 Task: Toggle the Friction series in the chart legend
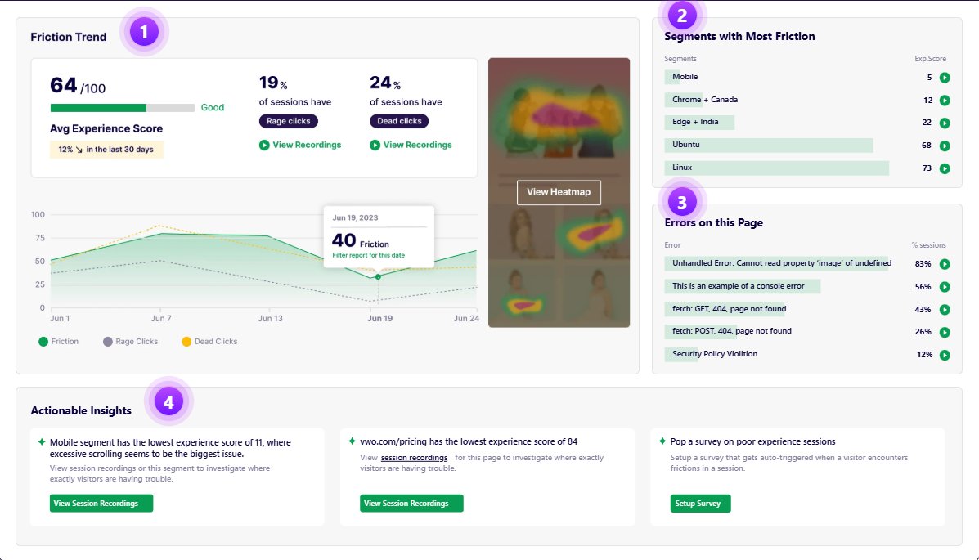(x=59, y=341)
